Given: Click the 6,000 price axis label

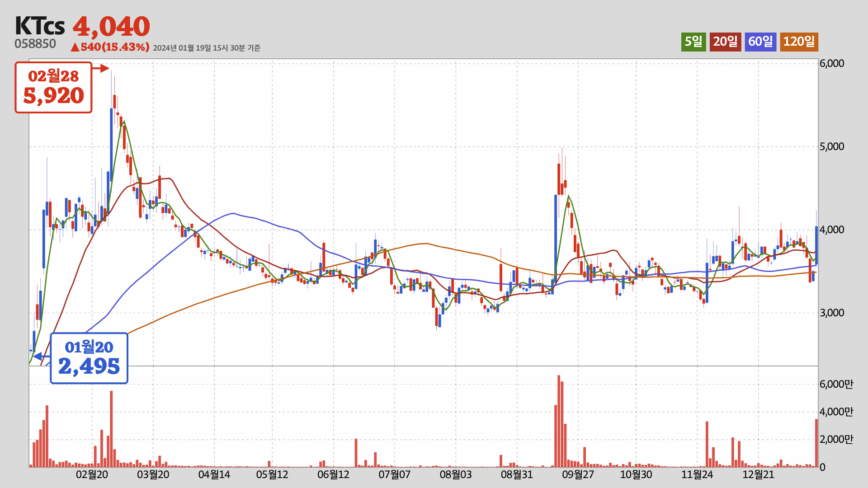Looking at the screenshot, I should click(x=832, y=63).
